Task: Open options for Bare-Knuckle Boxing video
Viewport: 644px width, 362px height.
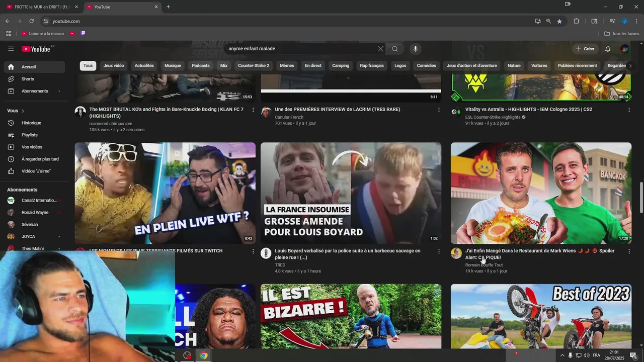Action: pos(253,110)
